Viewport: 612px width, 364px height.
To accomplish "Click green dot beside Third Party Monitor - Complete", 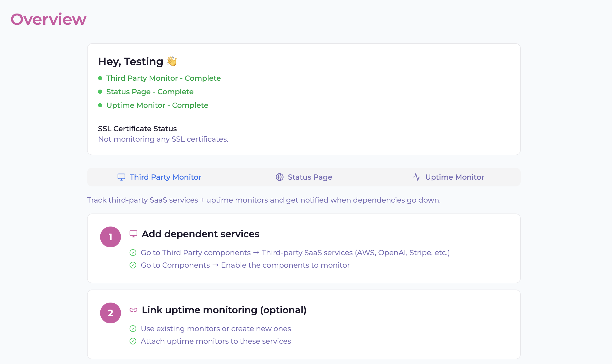I will (x=100, y=78).
